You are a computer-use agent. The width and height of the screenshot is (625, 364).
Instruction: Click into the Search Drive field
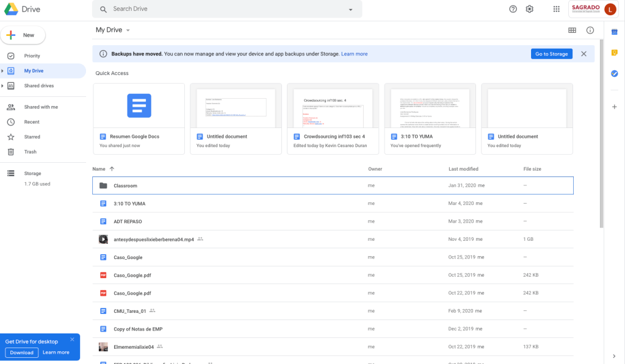click(227, 9)
